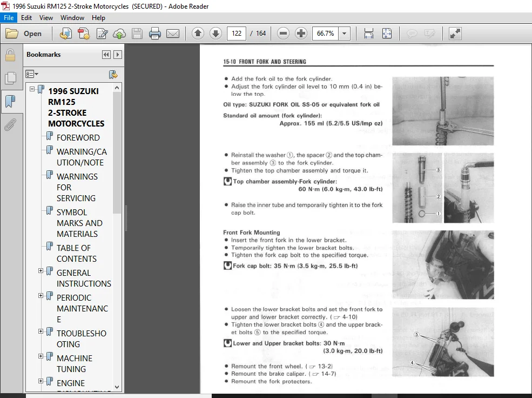Expand the Engine bookmark node
The height and width of the screenshot is (398, 532).
pyautogui.click(x=41, y=381)
